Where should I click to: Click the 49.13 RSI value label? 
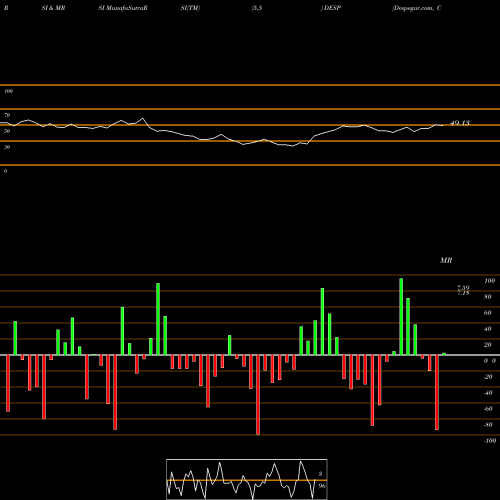pos(460,123)
